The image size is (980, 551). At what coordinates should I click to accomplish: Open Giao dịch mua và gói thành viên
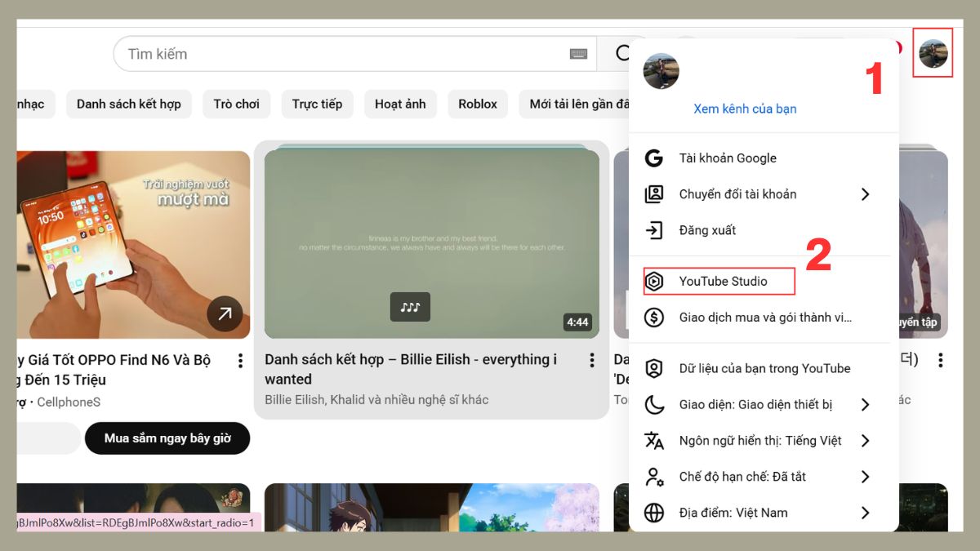764,318
